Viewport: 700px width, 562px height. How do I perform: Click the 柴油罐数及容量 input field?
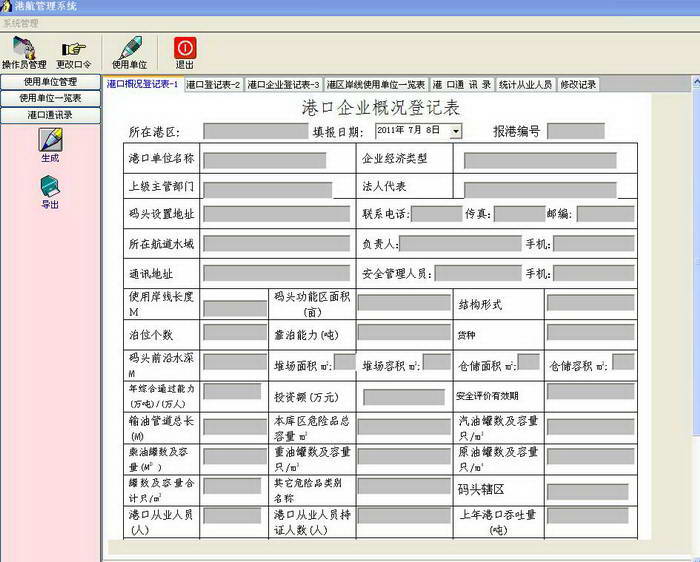pos(235,456)
